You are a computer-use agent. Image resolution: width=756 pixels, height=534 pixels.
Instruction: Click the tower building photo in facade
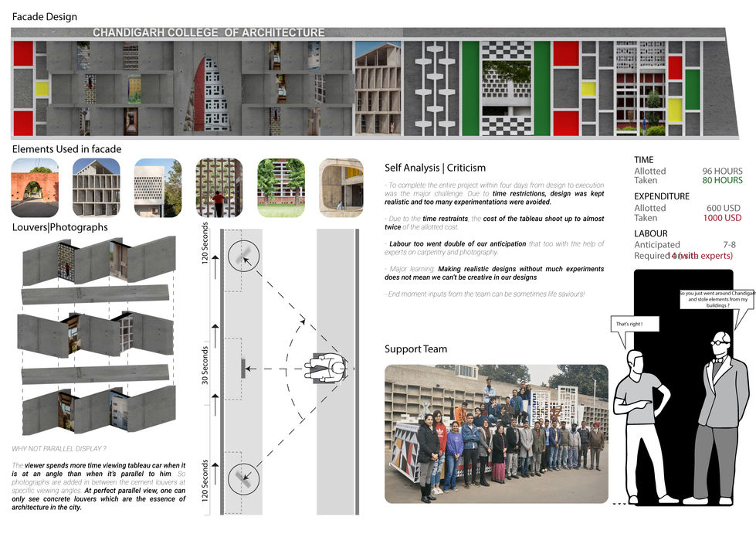coord(378,88)
